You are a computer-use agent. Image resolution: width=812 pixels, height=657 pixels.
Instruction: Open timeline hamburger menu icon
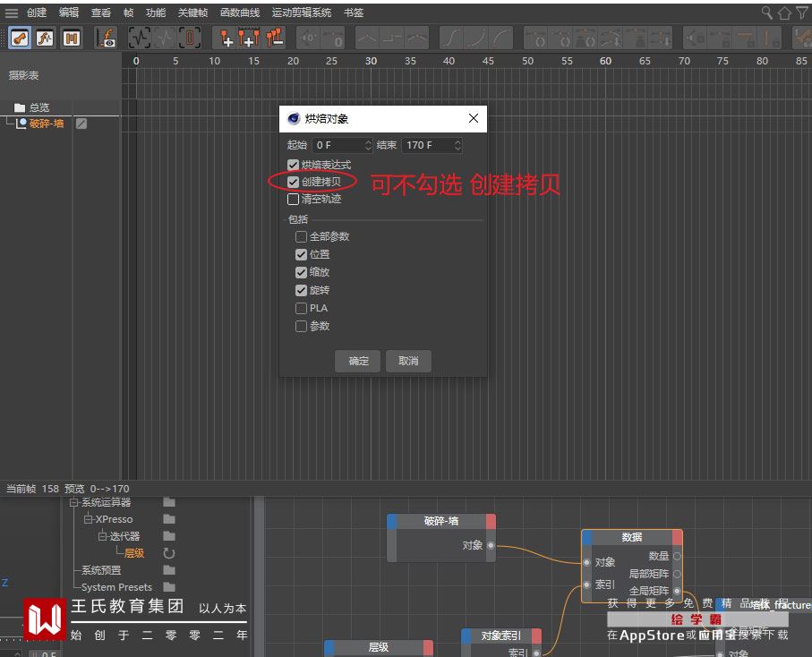coord(12,13)
